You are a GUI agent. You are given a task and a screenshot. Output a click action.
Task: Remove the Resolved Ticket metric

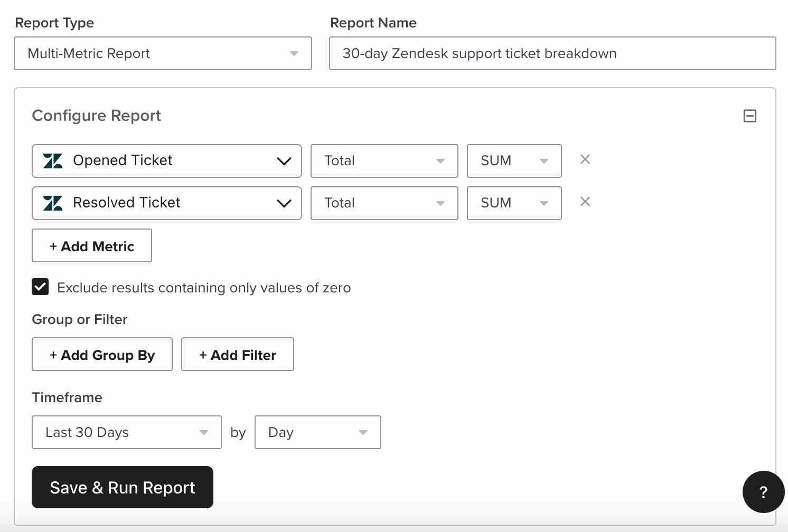coord(585,202)
